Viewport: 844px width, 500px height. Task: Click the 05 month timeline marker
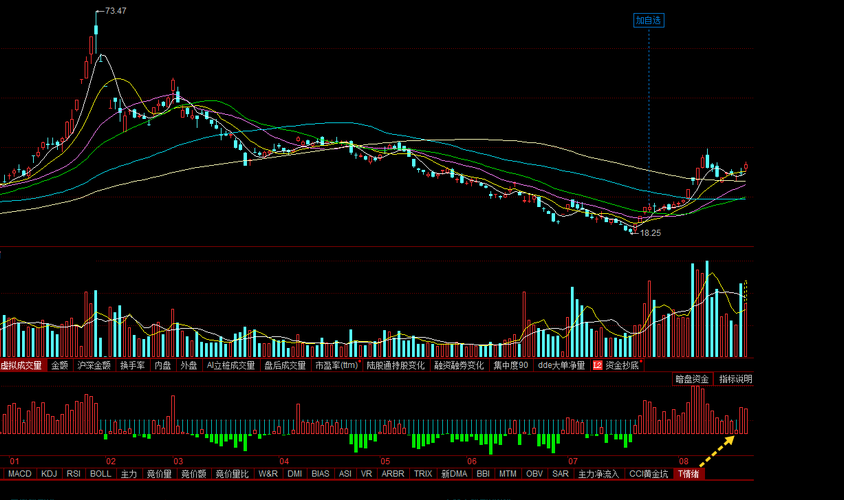point(385,461)
